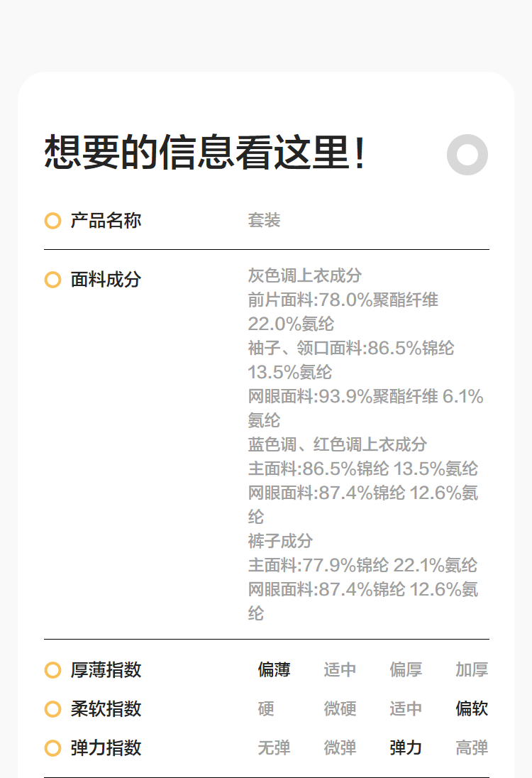Image resolution: width=532 pixels, height=778 pixels.
Task: Click the yellow circle beside 弹力指数
Action: pyautogui.click(x=52, y=748)
